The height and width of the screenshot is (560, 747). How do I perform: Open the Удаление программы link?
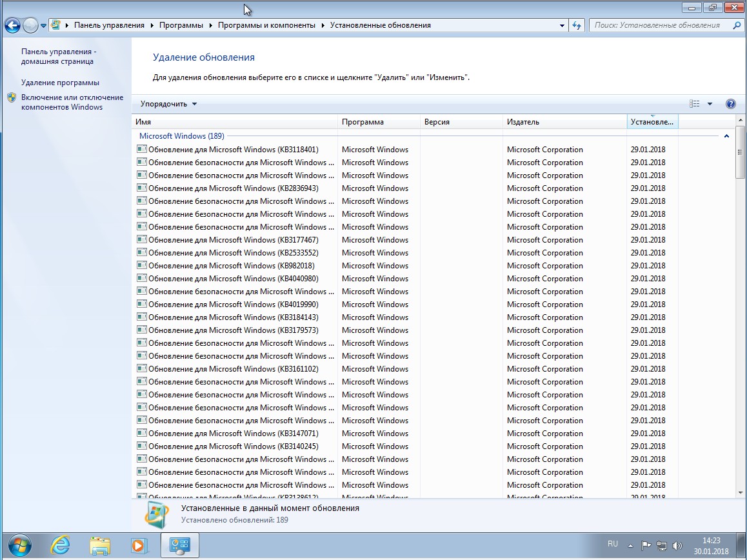(x=60, y=83)
